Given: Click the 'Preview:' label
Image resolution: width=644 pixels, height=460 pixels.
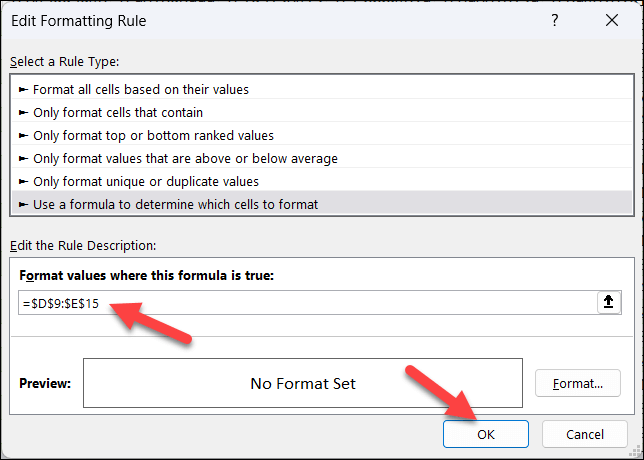Looking at the screenshot, I should tap(43, 383).
